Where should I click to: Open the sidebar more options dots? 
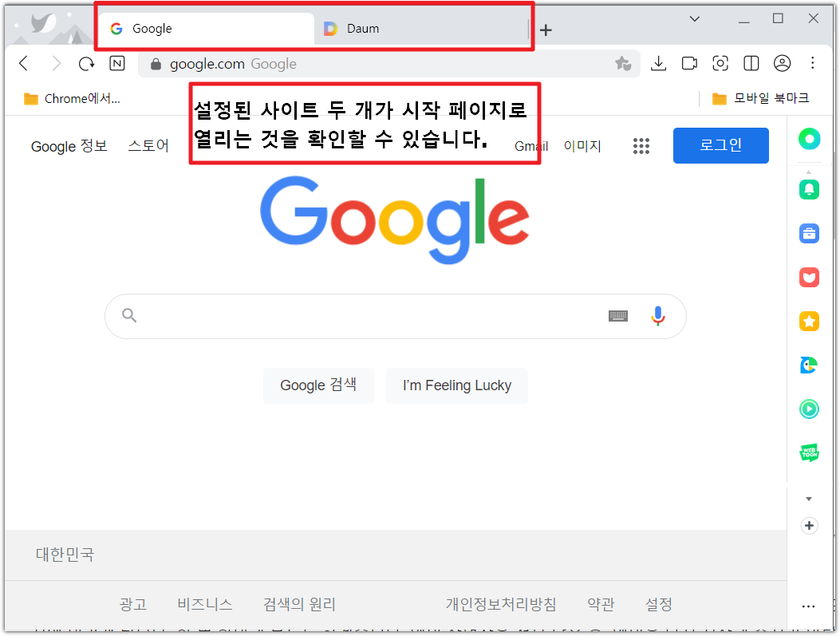click(x=808, y=606)
